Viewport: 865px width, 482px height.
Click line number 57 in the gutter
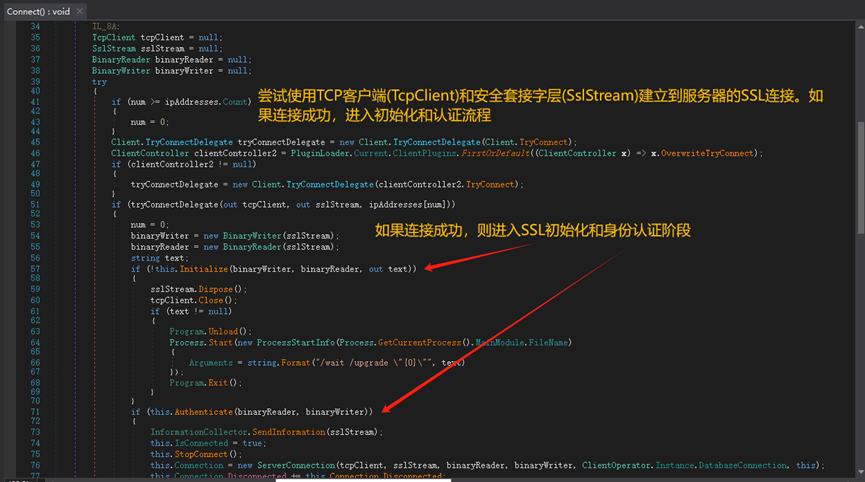click(35, 269)
